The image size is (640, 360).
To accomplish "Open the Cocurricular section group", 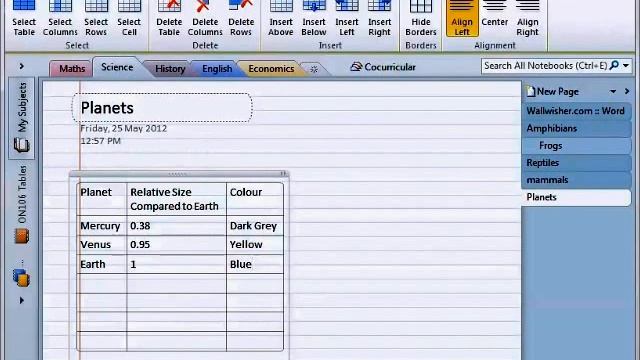I will pyautogui.click(x=383, y=67).
